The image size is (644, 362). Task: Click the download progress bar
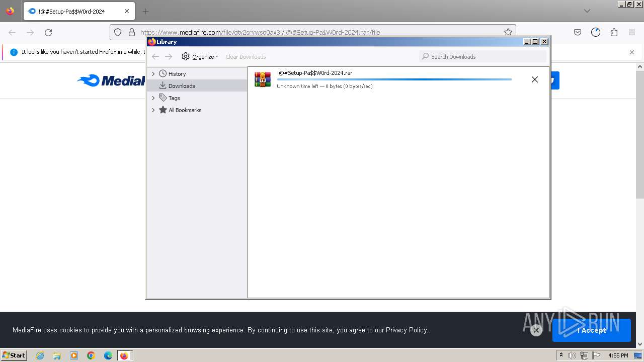coord(394,79)
